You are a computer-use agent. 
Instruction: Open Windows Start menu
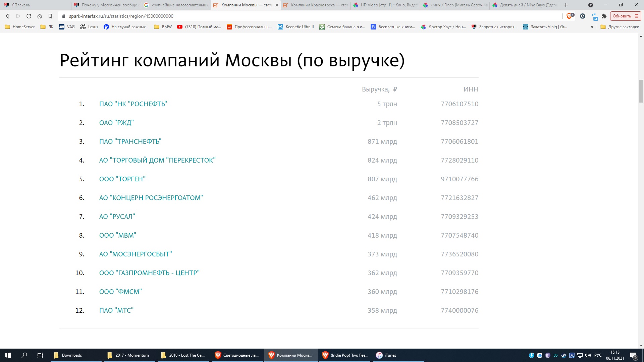coord(8,355)
